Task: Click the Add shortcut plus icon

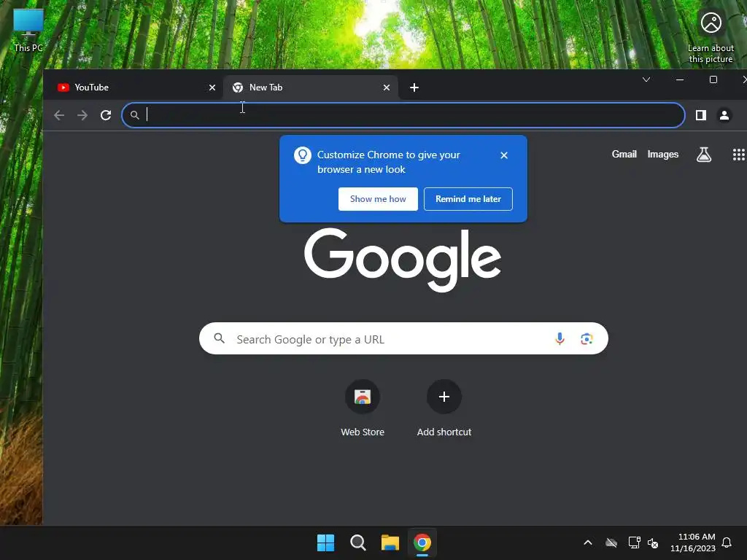Action: [x=444, y=397]
